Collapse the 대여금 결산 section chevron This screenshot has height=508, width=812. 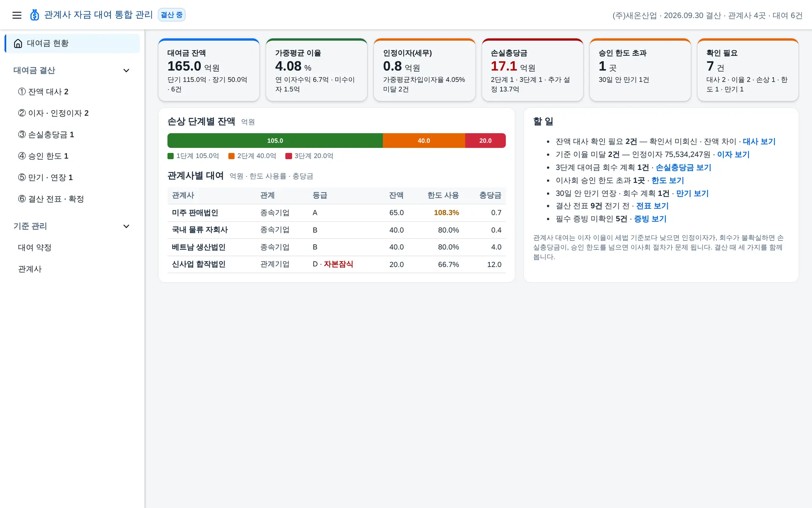(126, 70)
